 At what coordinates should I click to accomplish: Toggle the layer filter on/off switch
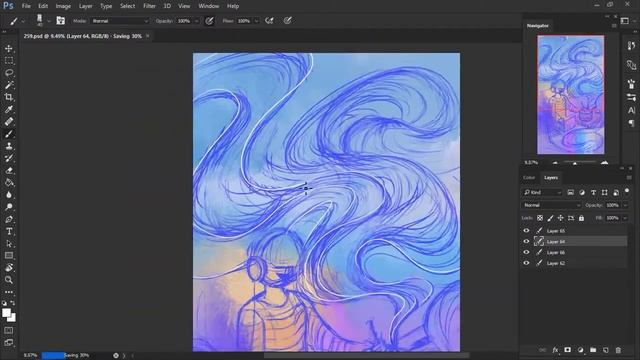[x=627, y=191]
